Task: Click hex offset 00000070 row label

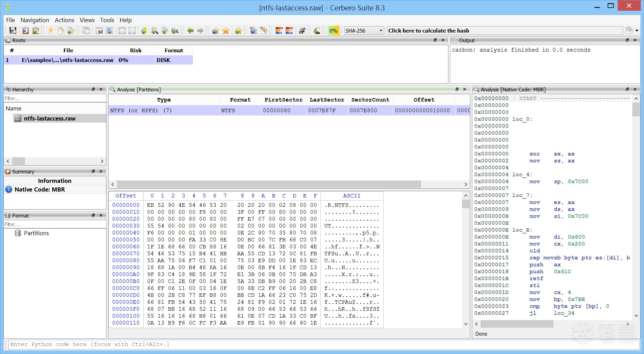Action: [126, 254]
